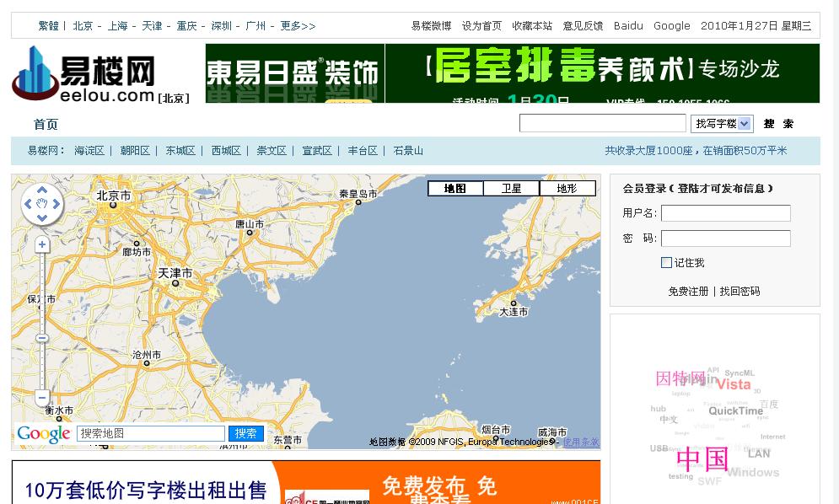Open the 首页 menu item
The height and width of the screenshot is (504, 839).
point(46,124)
